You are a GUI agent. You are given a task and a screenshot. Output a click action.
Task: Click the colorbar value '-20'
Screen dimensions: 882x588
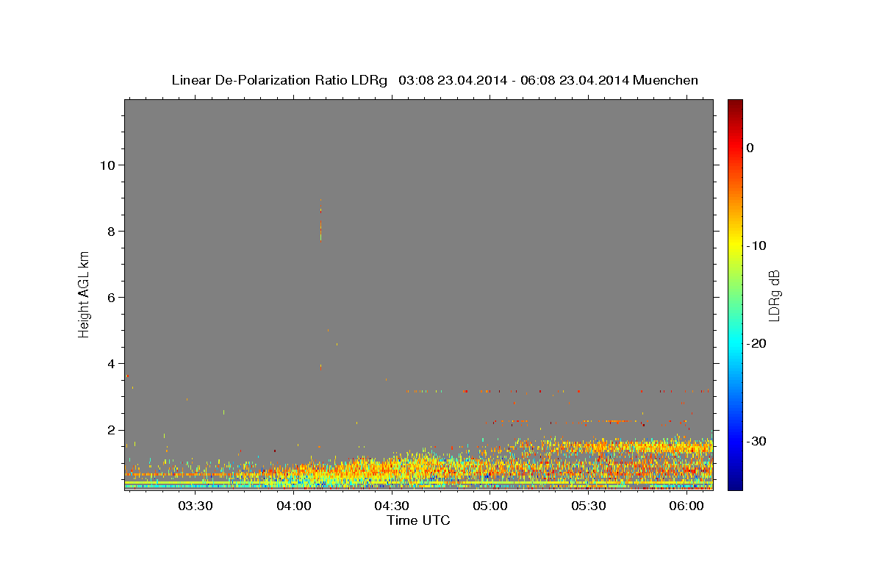(x=756, y=343)
